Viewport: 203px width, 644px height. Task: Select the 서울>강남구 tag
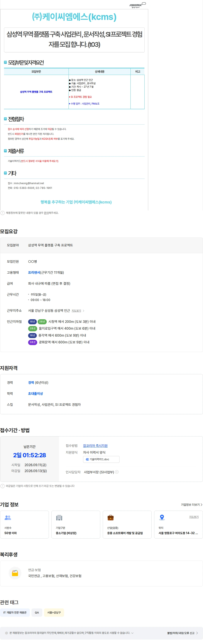[54, 612]
